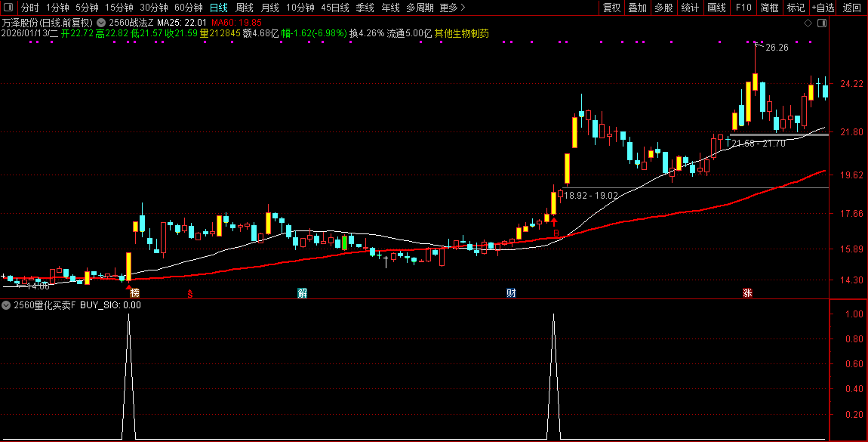The width and height of the screenshot is (868, 442).
Task: Click the red B buy signal marker
Action: tap(556, 233)
